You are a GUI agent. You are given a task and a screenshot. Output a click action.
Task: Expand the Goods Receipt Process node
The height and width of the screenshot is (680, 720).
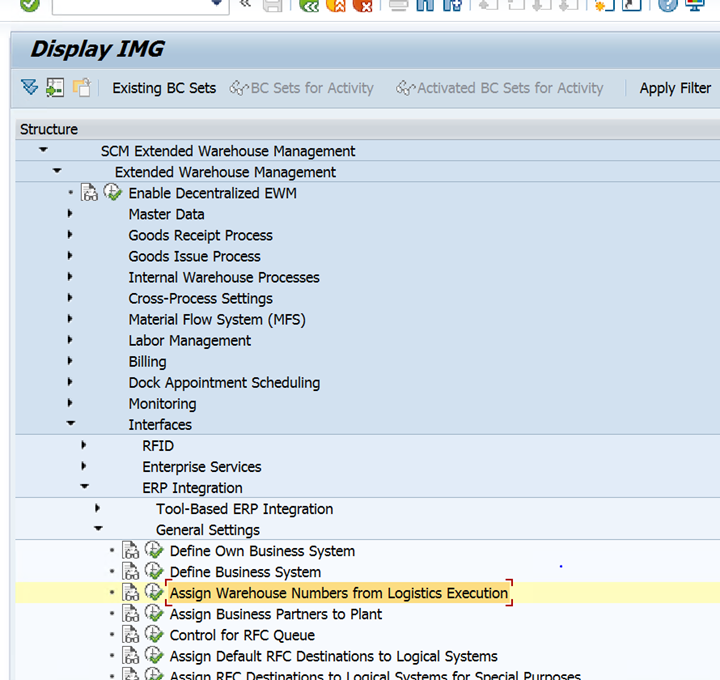point(70,235)
